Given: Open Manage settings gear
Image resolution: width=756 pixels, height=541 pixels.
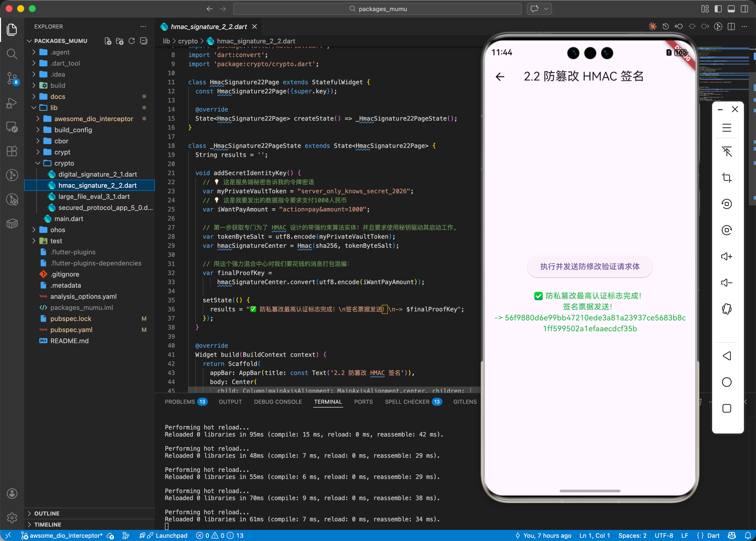Looking at the screenshot, I should pyautogui.click(x=12, y=517).
